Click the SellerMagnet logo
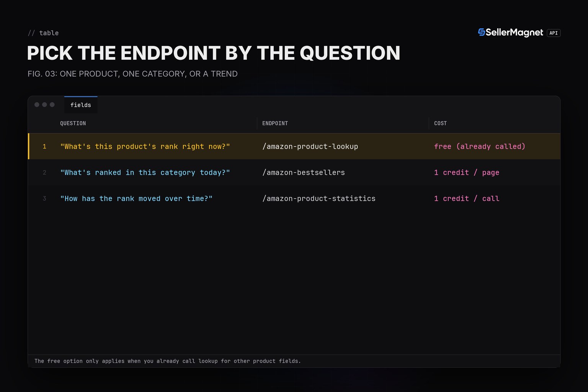The image size is (588, 392). 510,33
